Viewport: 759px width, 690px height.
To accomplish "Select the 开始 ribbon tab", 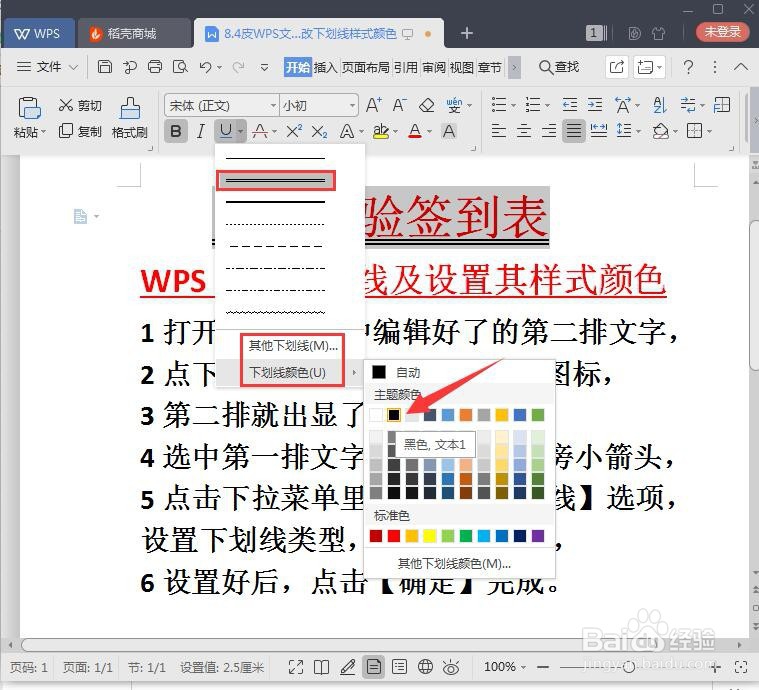I will pyautogui.click(x=297, y=67).
